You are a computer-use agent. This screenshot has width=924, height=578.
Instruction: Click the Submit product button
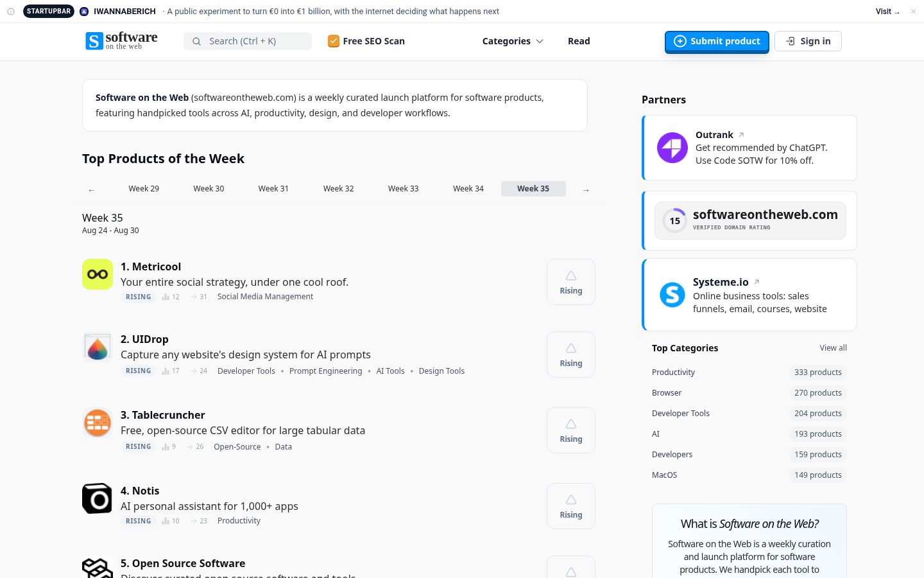(717, 41)
